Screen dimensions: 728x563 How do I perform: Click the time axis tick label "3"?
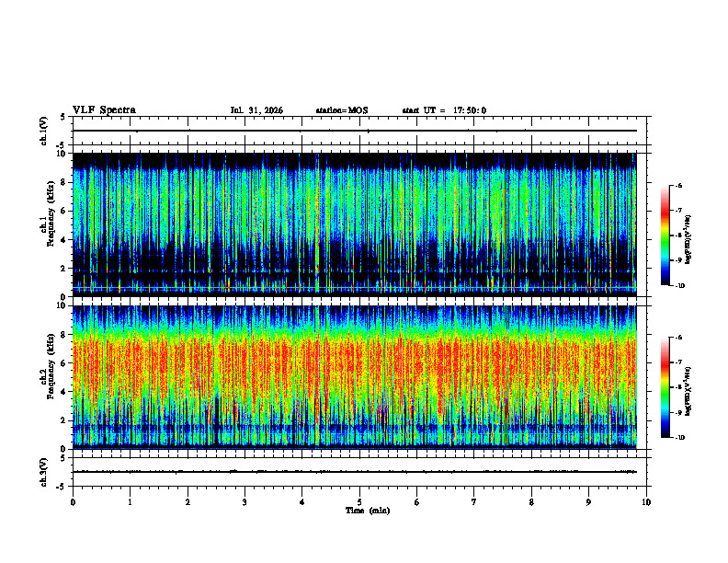(245, 502)
